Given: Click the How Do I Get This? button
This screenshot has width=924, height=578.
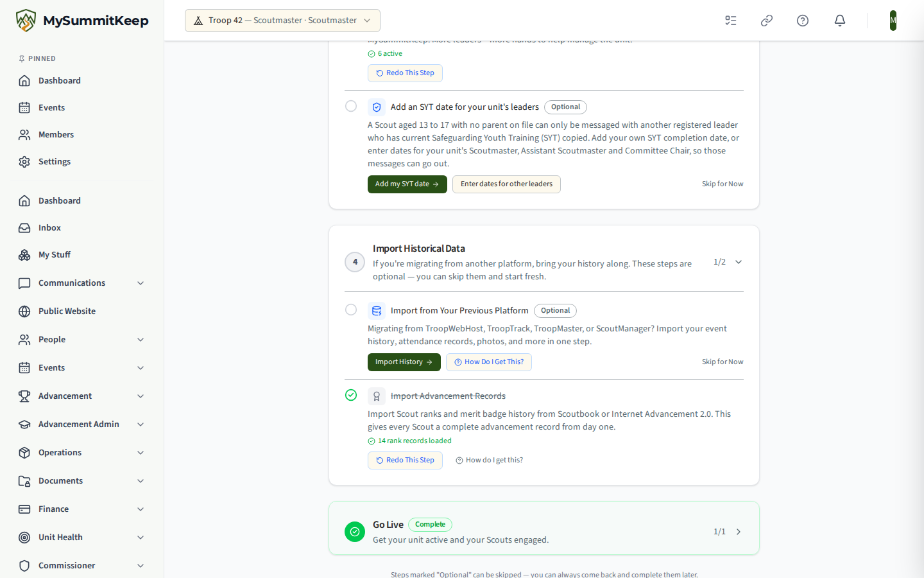Looking at the screenshot, I should point(489,362).
